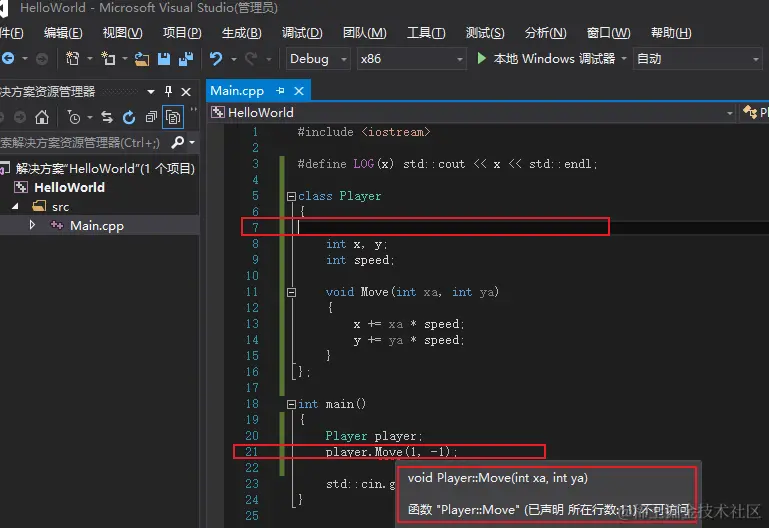Screen dimensions: 769x528
Task: Click Sync with Active Document icon
Action: point(107,117)
